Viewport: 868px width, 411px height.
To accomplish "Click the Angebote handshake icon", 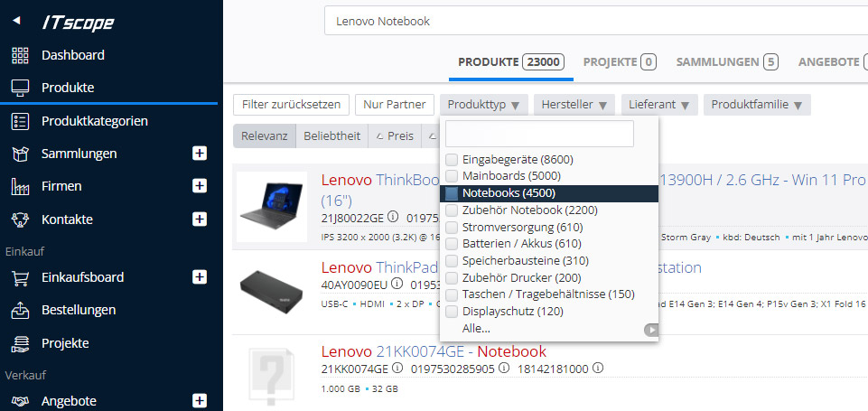I will (x=20, y=401).
